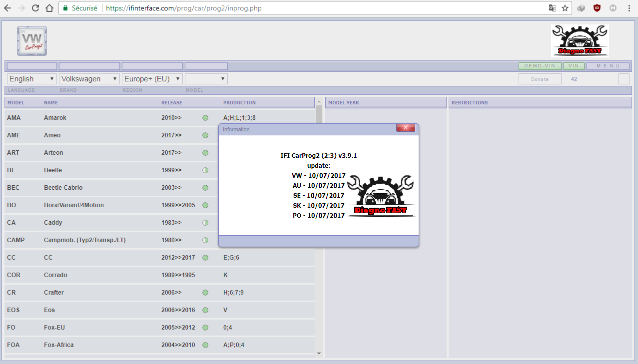Click the DEMO-VIN button
This screenshot has height=364, width=638.
[540, 66]
